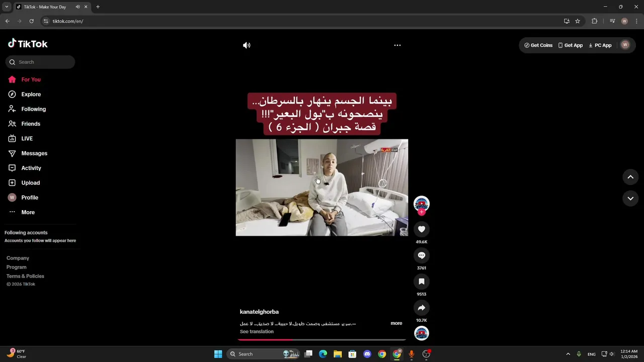
Task: Expand the Program footer section
Action: point(17,267)
